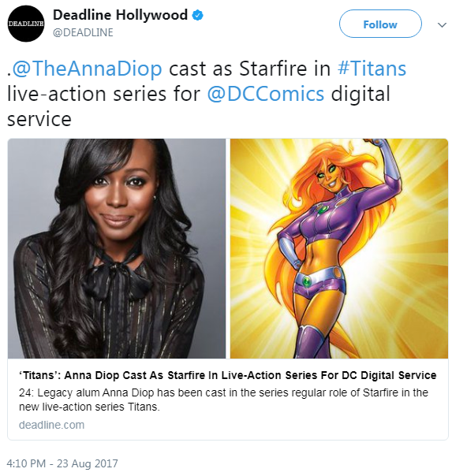The image size is (452, 476).
Task: Open the 4:10 PM - 23 Aug 2017 timestamp
Action: [x=62, y=463]
